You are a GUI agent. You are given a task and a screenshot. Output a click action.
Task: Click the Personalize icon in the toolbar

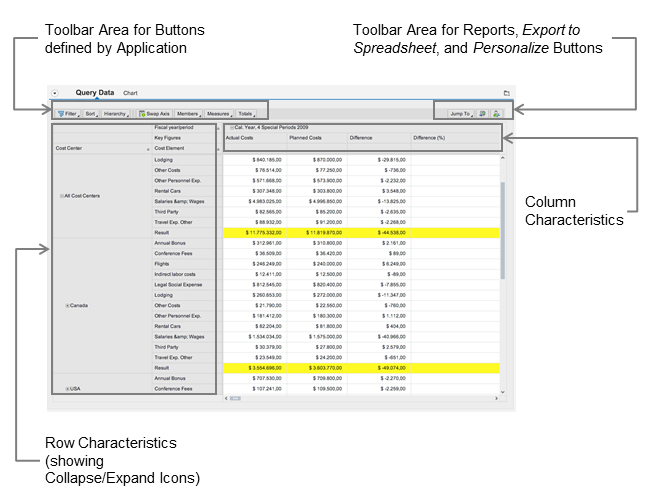[497, 114]
